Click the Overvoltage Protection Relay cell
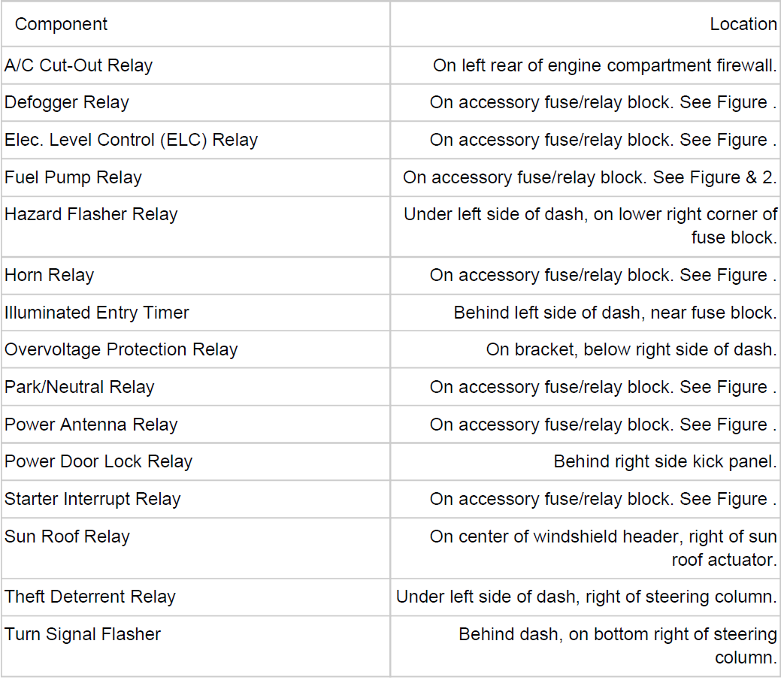The width and height of the screenshot is (784, 680). 121,350
